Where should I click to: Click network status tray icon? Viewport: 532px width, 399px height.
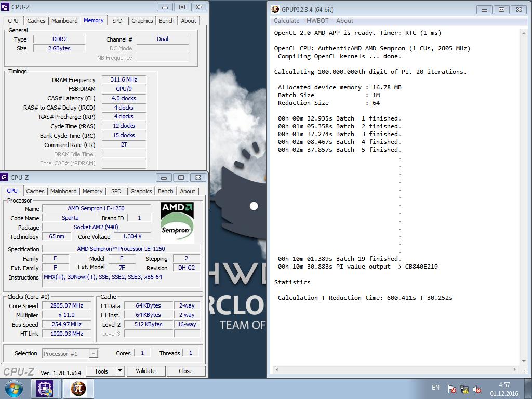click(x=464, y=389)
